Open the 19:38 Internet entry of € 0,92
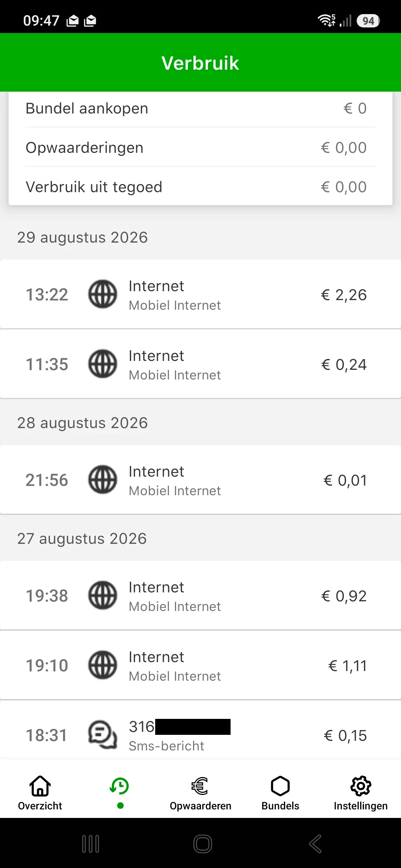The image size is (401, 868). pyautogui.click(x=200, y=595)
